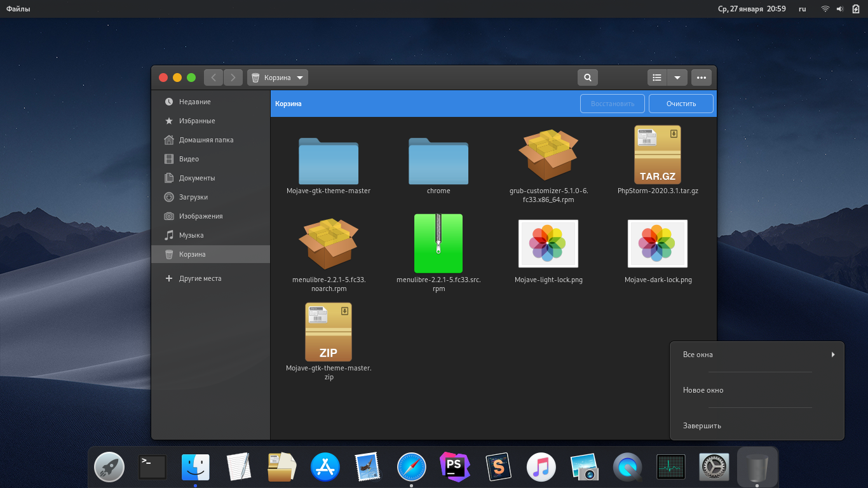Open System Settings gear in dock
The image size is (868, 488).
pyautogui.click(x=714, y=468)
